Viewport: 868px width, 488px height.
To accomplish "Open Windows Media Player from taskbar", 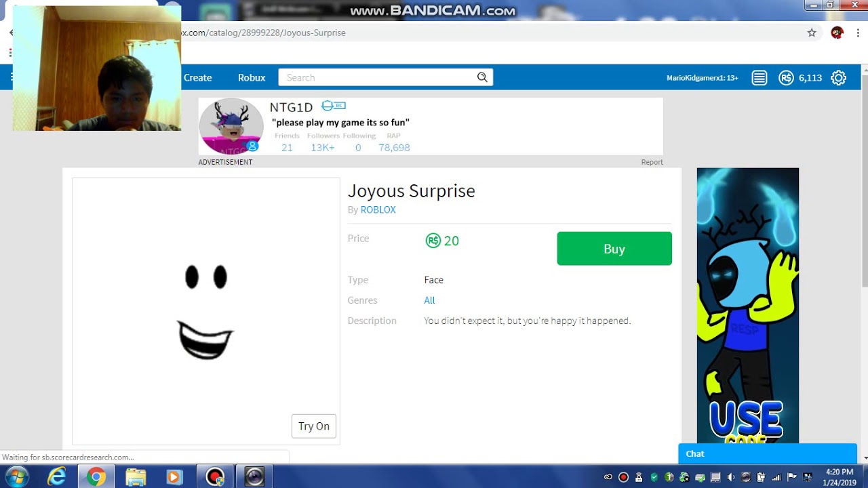I will coord(174,476).
